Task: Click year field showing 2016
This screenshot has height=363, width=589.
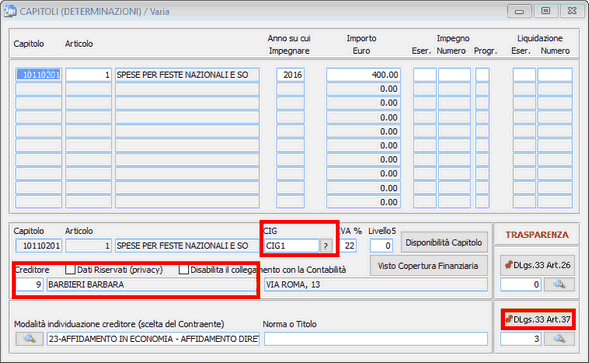Action: [290, 75]
